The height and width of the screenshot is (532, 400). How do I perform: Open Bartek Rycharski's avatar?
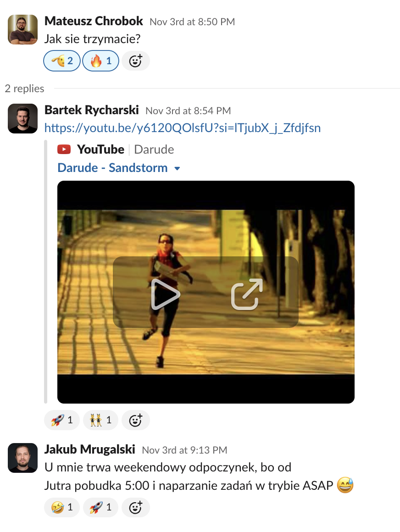point(23,118)
